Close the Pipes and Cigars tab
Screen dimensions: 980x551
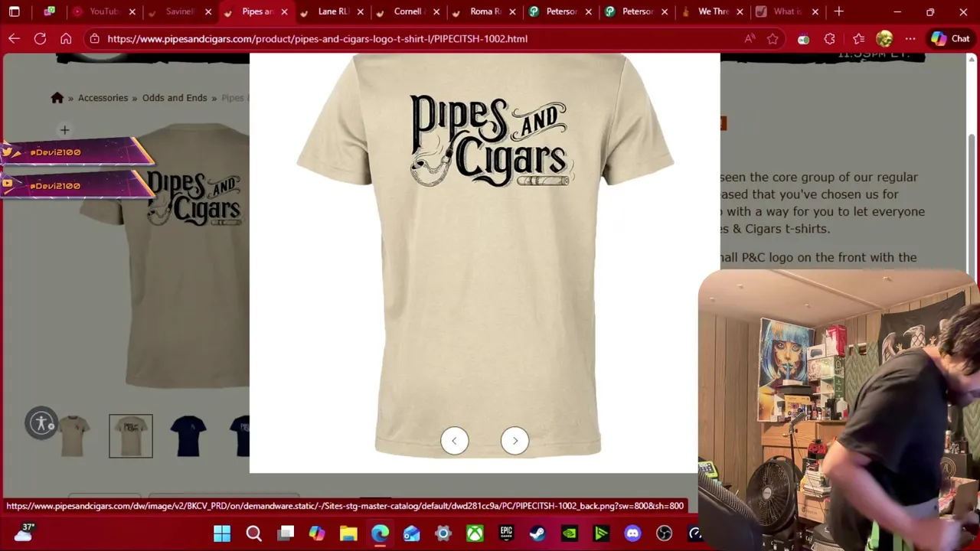point(284,11)
